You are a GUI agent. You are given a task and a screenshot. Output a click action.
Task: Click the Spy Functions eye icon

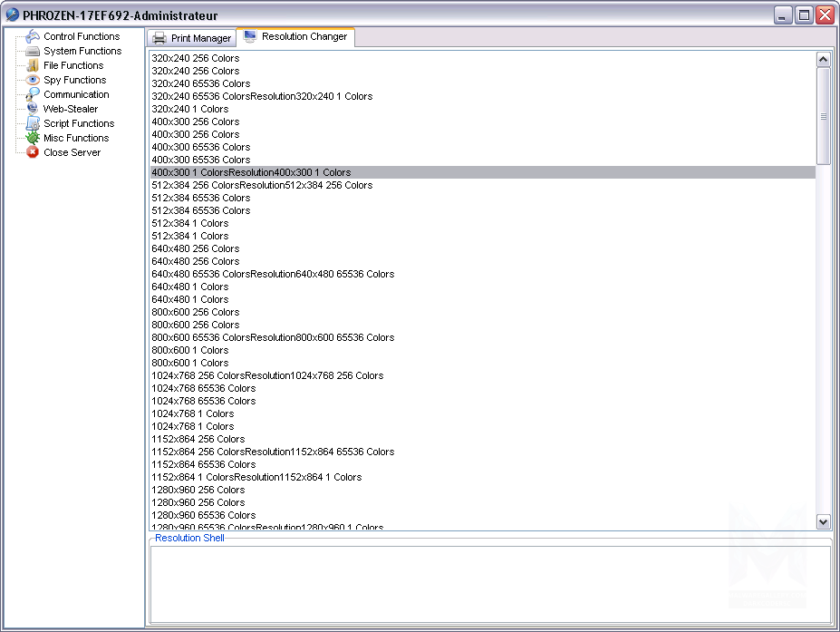coord(34,80)
